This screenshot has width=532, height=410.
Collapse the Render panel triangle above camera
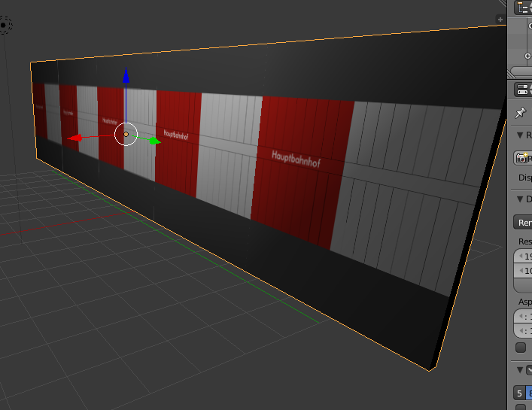point(520,135)
